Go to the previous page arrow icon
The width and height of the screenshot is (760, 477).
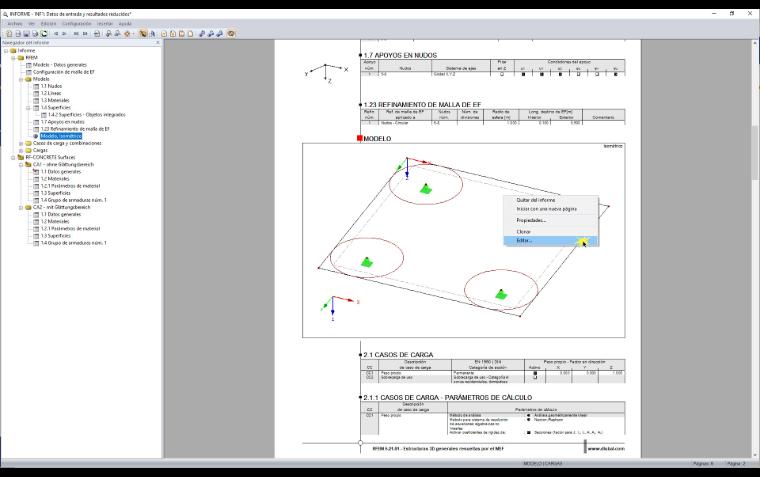pos(56,33)
